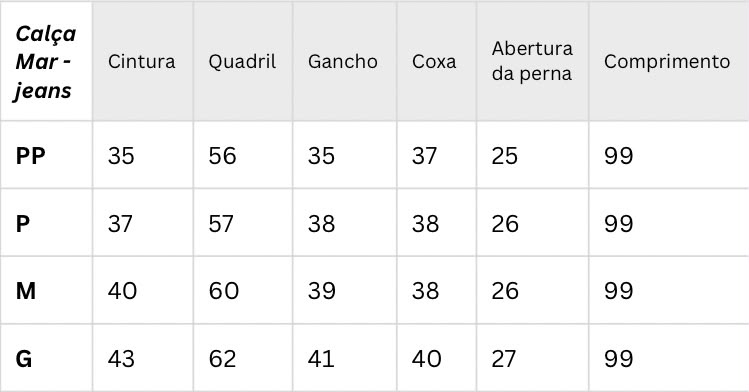The width and height of the screenshot is (749, 392).
Task: Select the Abertura da perna header
Action: [x=532, y=61]
